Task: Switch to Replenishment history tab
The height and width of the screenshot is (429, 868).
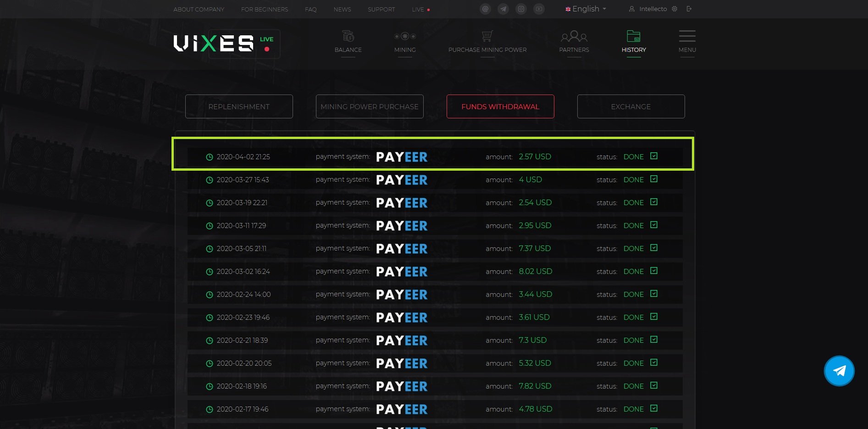Action: point(239,106)
